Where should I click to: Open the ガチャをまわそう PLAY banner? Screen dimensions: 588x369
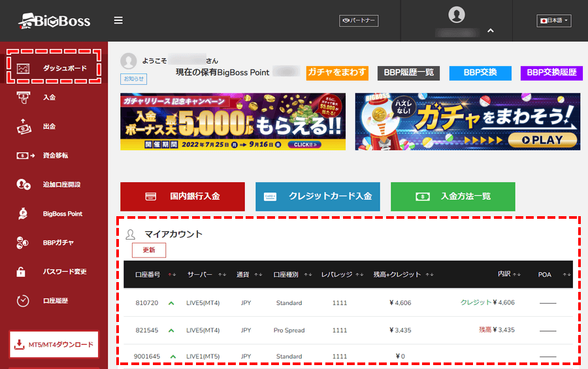(x=468, y=121)
